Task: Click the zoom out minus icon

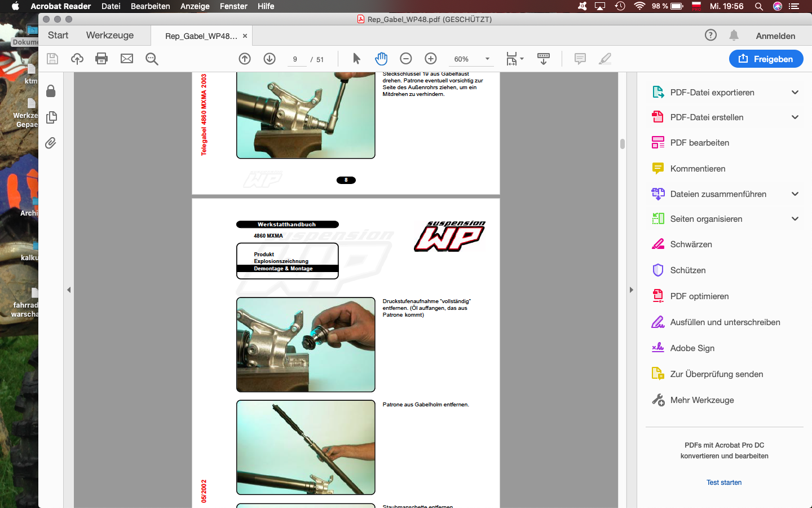Action: [406, 59]
